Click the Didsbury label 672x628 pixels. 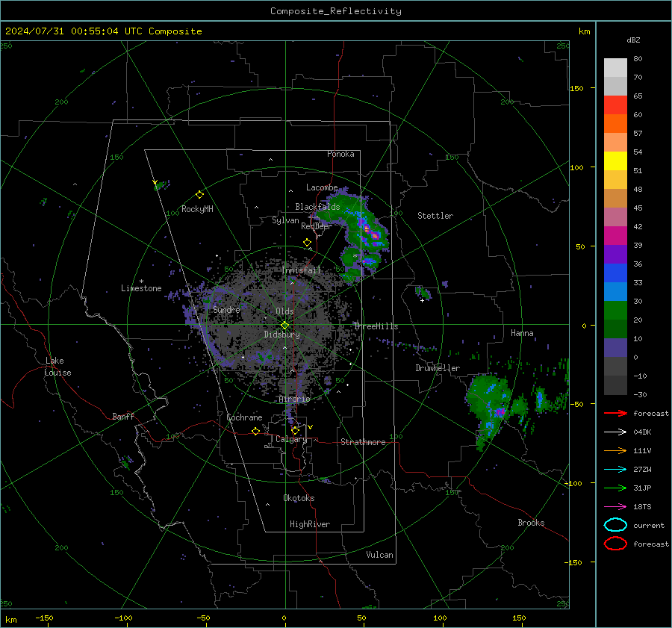(x=282, y=335)
